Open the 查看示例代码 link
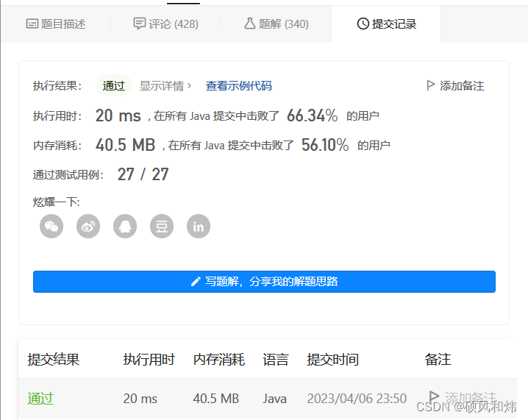528x420 pixels. point(239,86)
